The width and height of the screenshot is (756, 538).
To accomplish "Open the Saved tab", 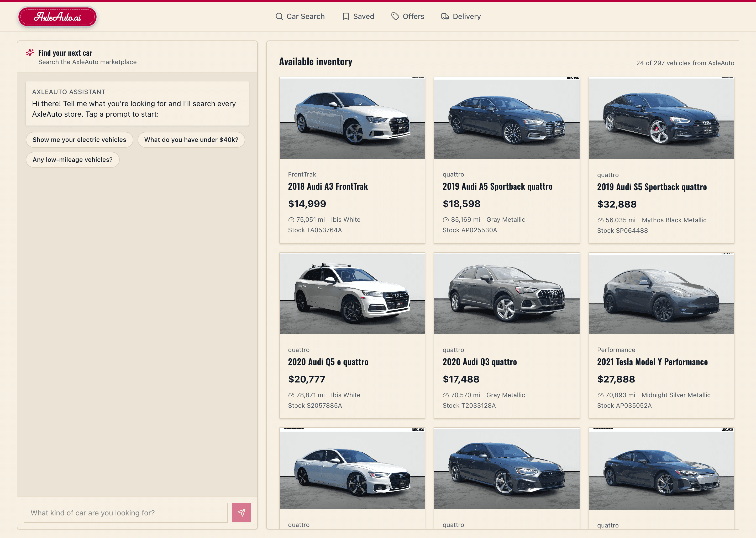I will pyautogui.click(x=358, y=16).
